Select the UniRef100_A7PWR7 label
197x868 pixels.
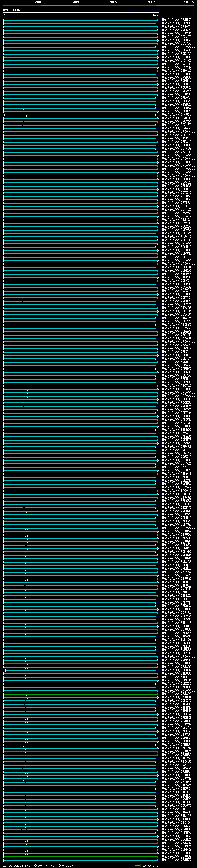pyautogui.click(x=177, y=111)
